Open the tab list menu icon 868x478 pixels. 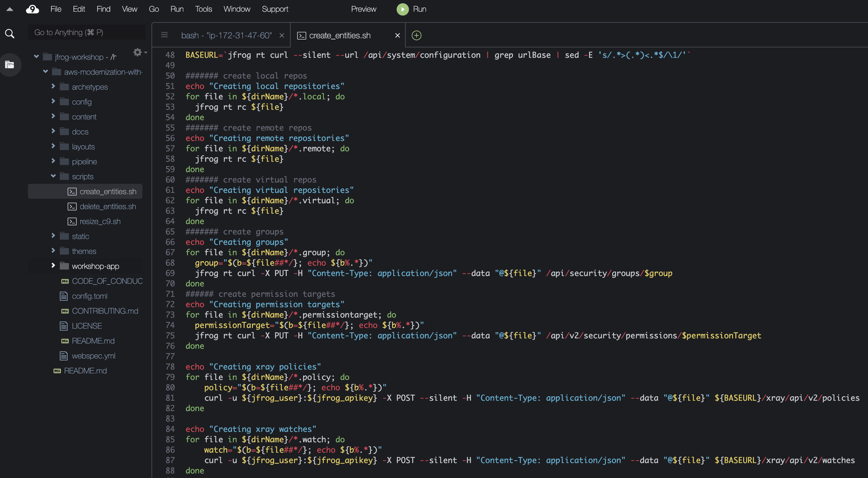[164, 35]
